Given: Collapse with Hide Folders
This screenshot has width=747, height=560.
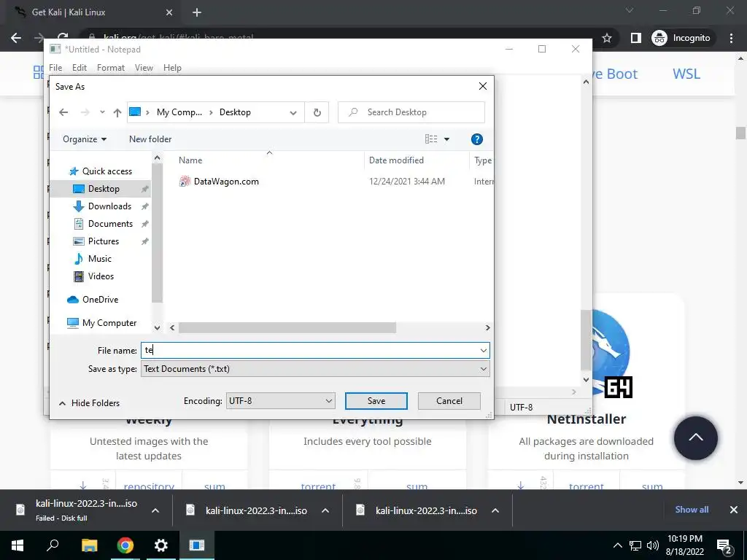Looking at the screenshot, I should [x=89, y=403].
